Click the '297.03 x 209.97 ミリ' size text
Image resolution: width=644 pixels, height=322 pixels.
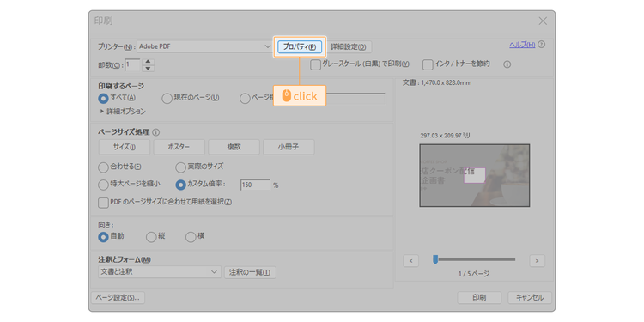(445, 136)
